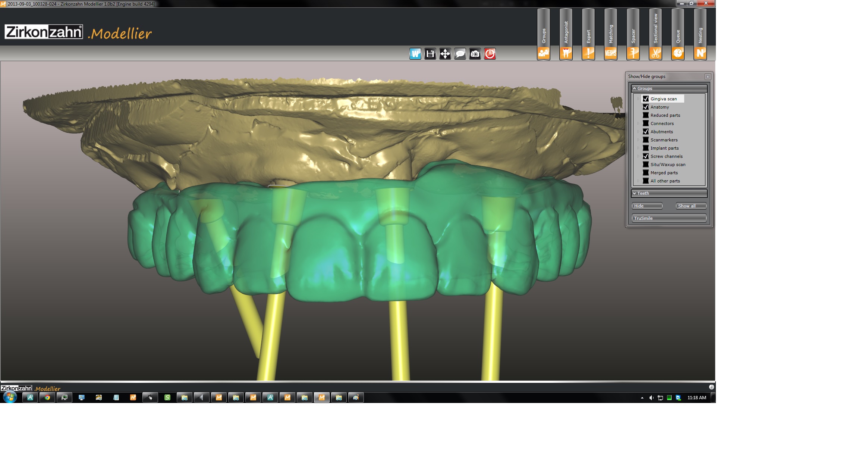This screenshot has height=450, width=868.
Task: Click the Show all button
Action: click(691, 206)
